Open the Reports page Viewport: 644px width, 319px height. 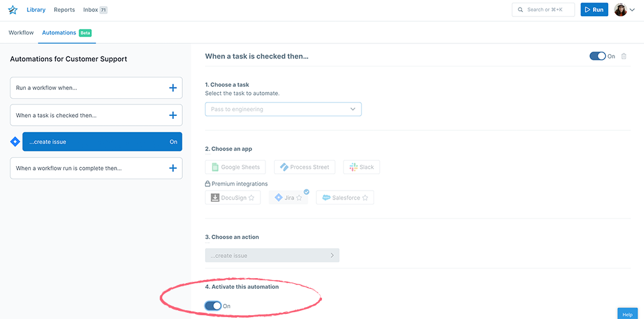click(x=65, y=10)
